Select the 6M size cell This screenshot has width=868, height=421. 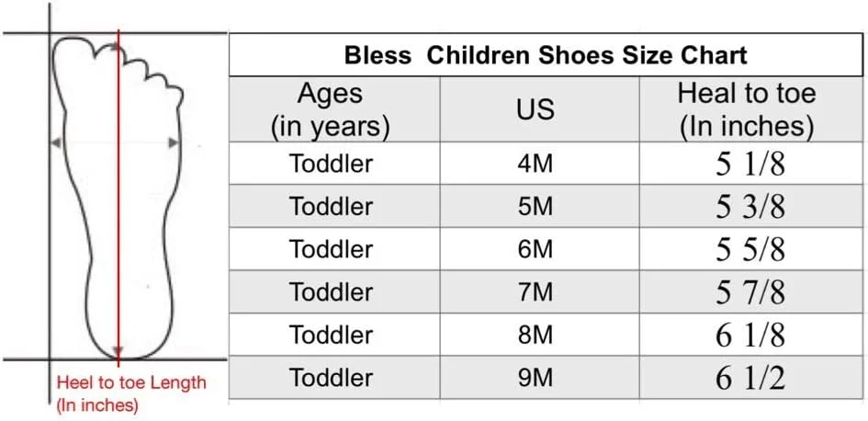[x=535, y=249]
